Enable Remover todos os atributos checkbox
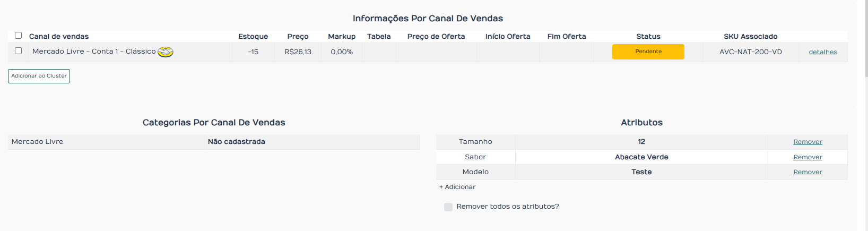The width and height of the screenshot is (868, 231). coord(448,207)
